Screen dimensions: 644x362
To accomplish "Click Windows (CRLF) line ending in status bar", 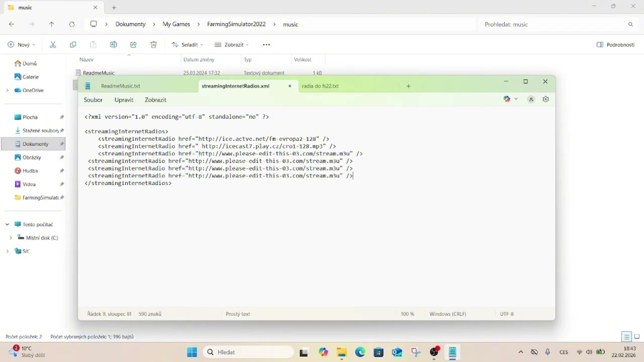I will pos(448,314).
